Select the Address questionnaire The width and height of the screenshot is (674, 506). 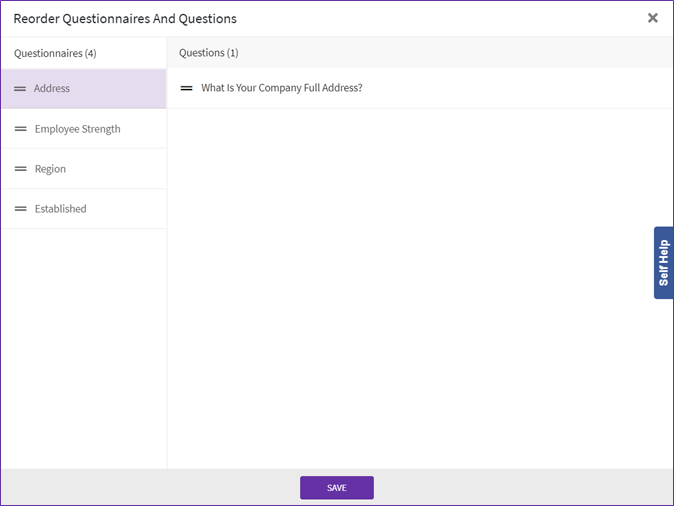(52, 89)
